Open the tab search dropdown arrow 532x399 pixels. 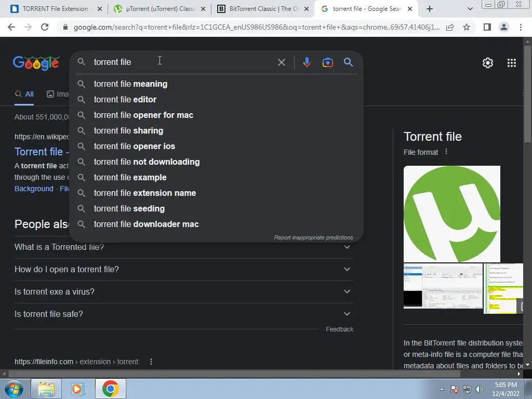[x=470, y=9]
